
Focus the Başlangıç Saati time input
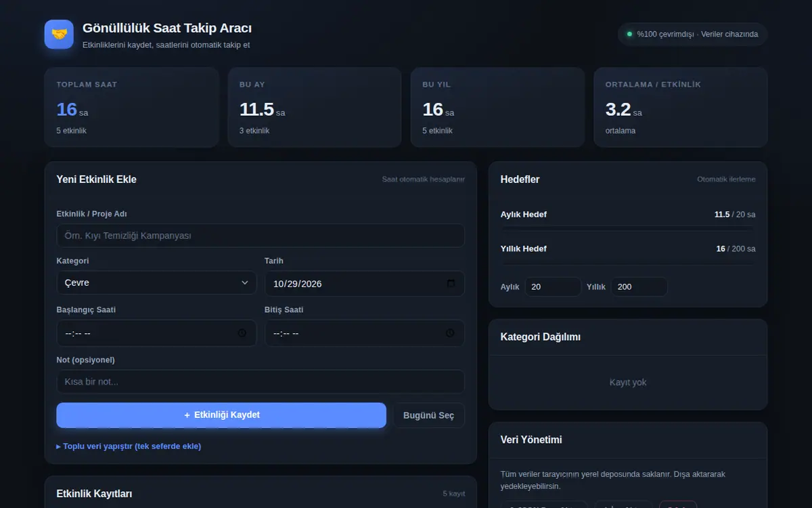(x=156, y=333)
